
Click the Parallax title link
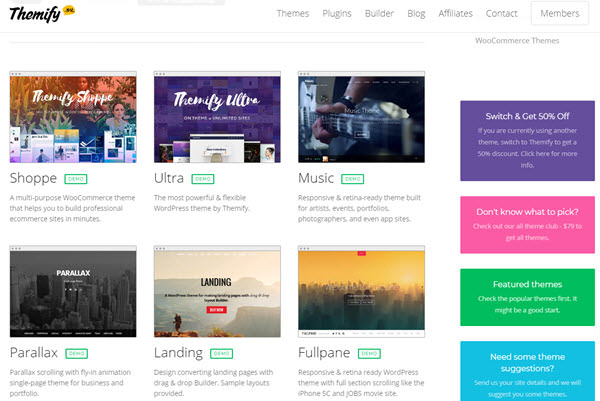(x=34, y=353)
